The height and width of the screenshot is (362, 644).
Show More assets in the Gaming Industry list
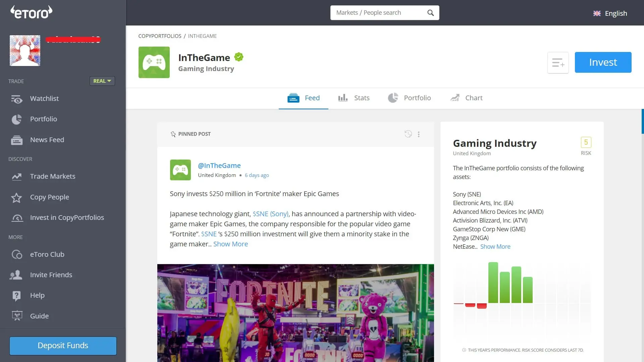point(495,246)
